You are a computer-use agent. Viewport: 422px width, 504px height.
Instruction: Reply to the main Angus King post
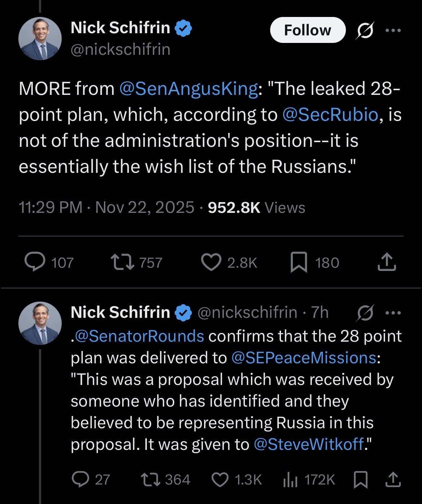tap(35, 262)
